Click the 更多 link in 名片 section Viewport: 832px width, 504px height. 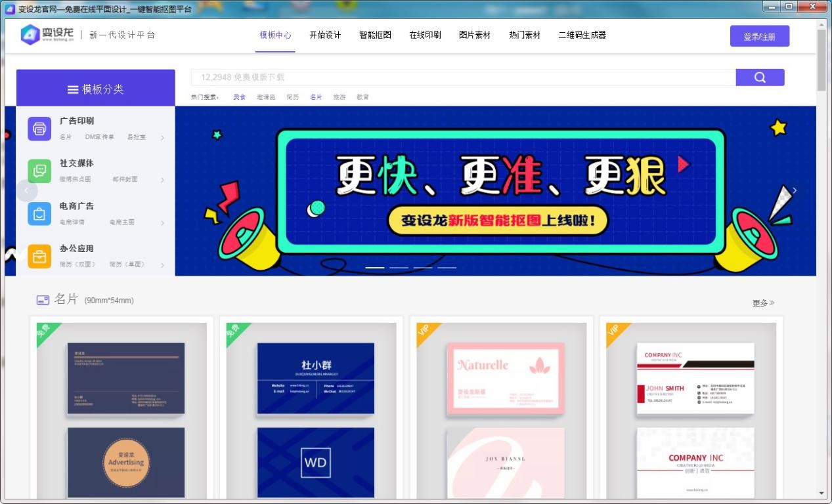(764, 303)
